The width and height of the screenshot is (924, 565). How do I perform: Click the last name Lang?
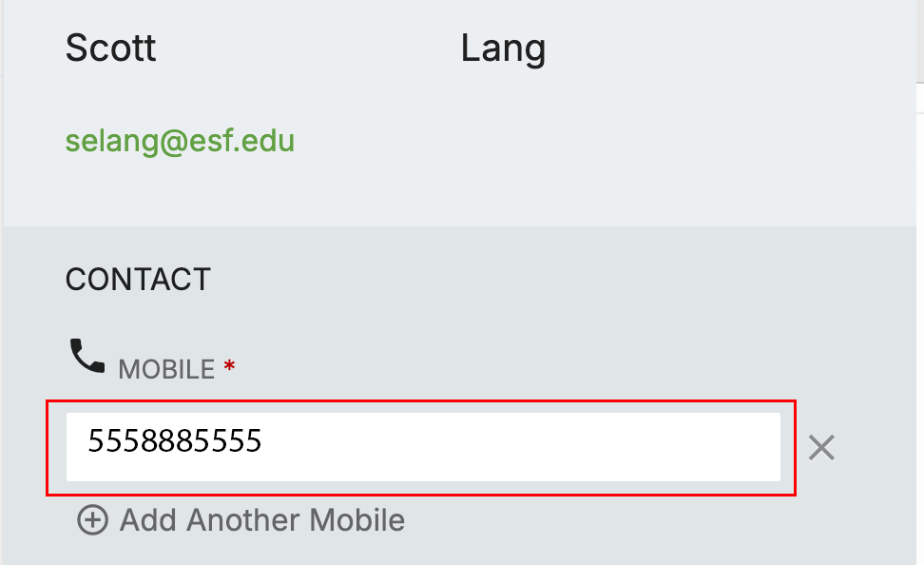[x=503, y=48]
